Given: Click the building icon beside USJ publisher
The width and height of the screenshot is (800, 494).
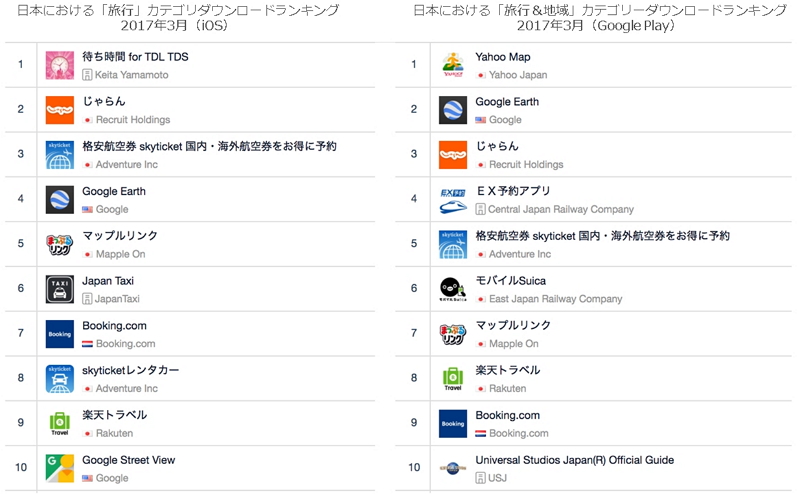Looking at the screenshot, I should tap(481, 478).
